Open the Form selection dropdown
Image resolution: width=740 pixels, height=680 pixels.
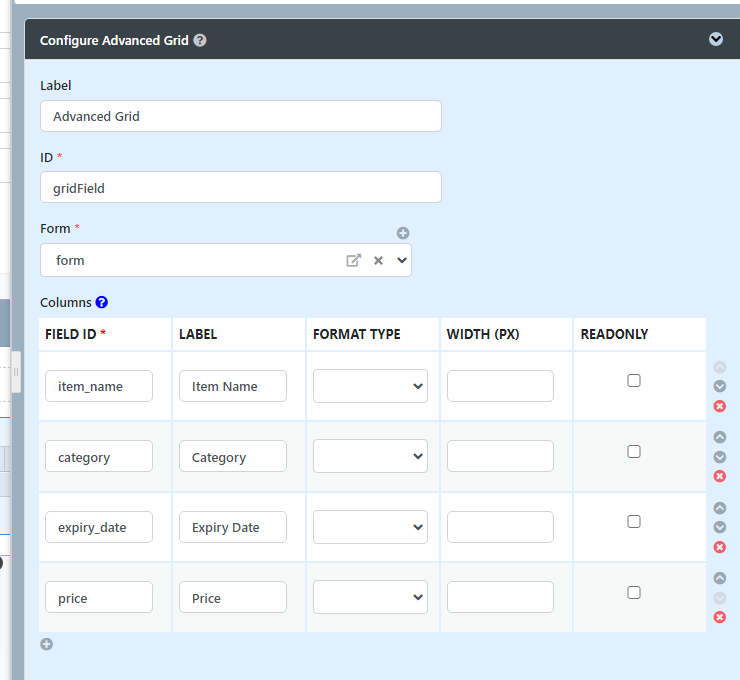click(x=402, y=260)
